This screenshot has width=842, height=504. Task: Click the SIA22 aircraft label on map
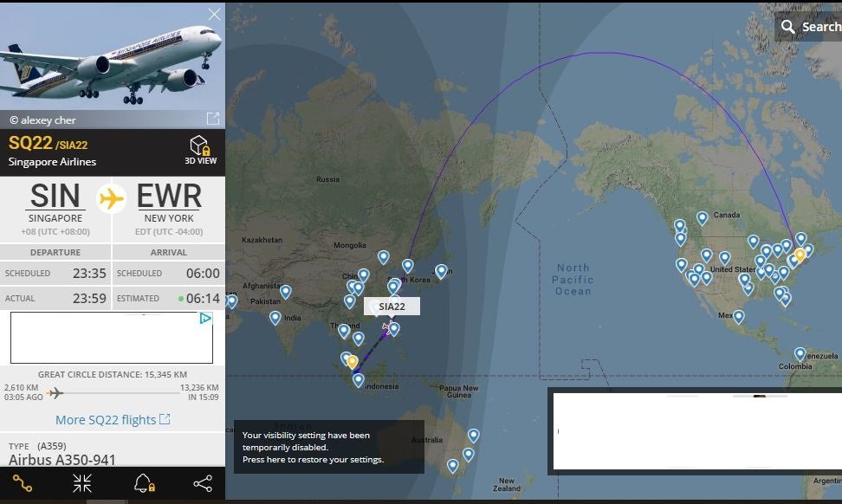pyautogui.click(x=392, y=307)
